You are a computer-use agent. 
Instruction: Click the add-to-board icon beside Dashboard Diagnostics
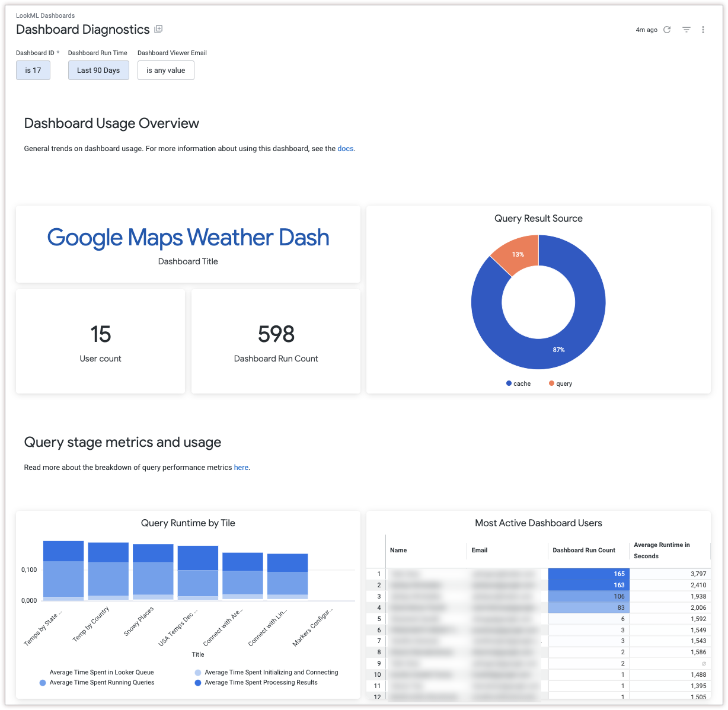tap(158, 29)
